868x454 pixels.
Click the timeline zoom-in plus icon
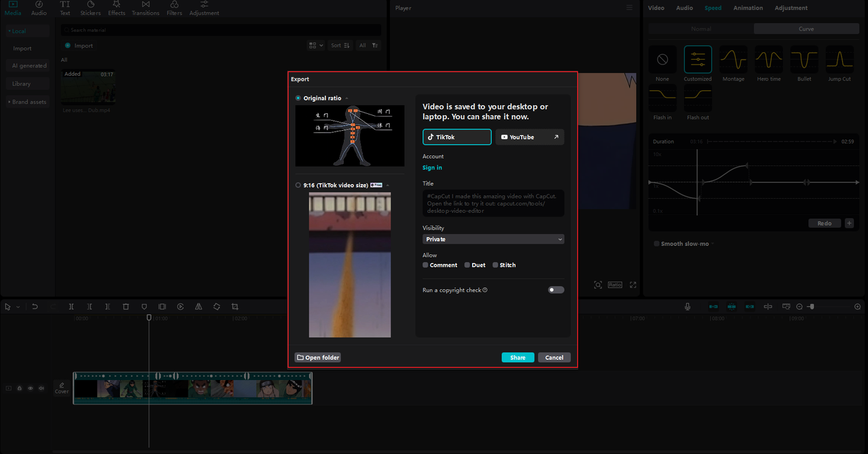coord(857,307)
